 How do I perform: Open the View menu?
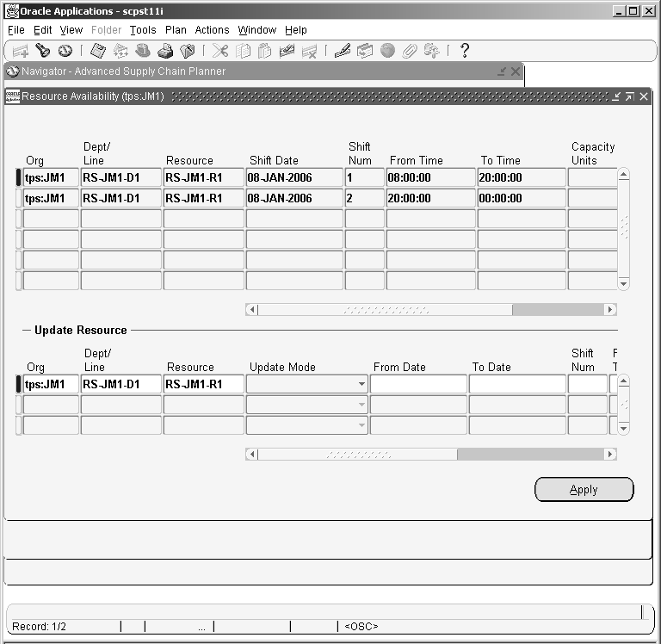point(71,30)
